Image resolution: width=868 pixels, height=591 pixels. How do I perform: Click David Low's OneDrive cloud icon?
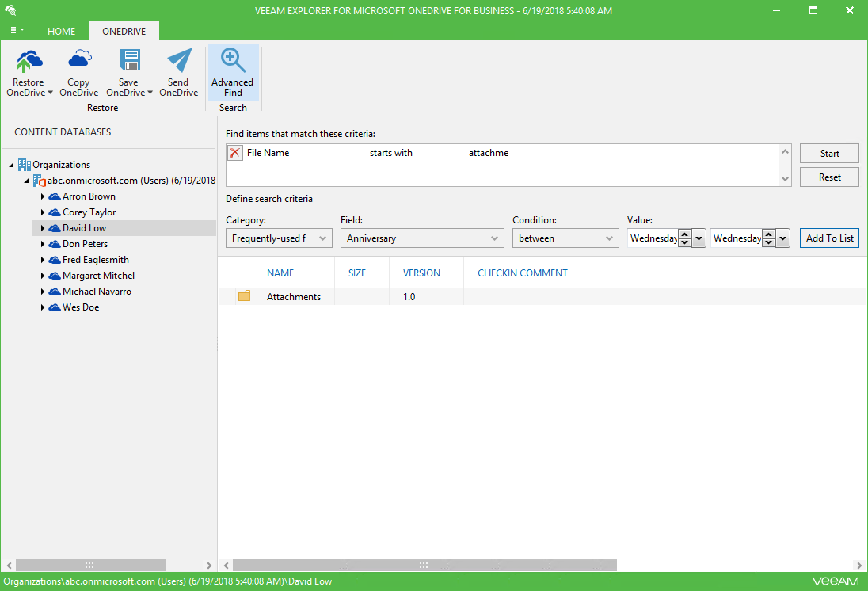[54, 228]
